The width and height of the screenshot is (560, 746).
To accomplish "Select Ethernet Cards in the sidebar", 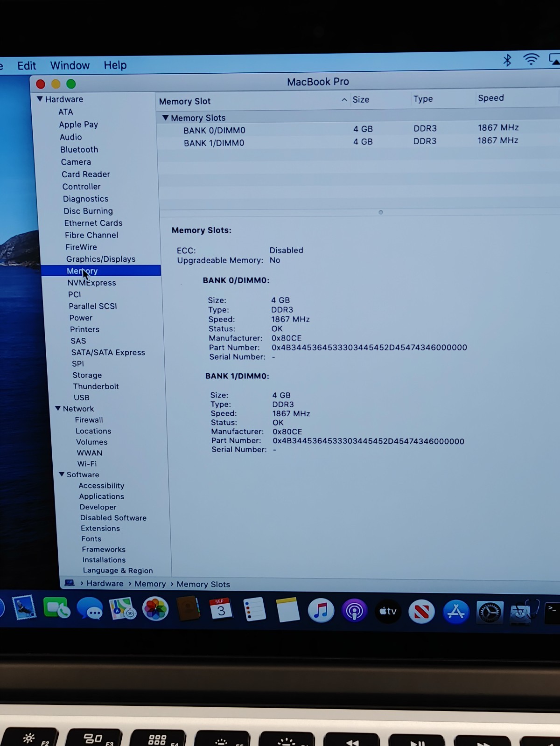I will pyautogui.click(x=93, y=223).
